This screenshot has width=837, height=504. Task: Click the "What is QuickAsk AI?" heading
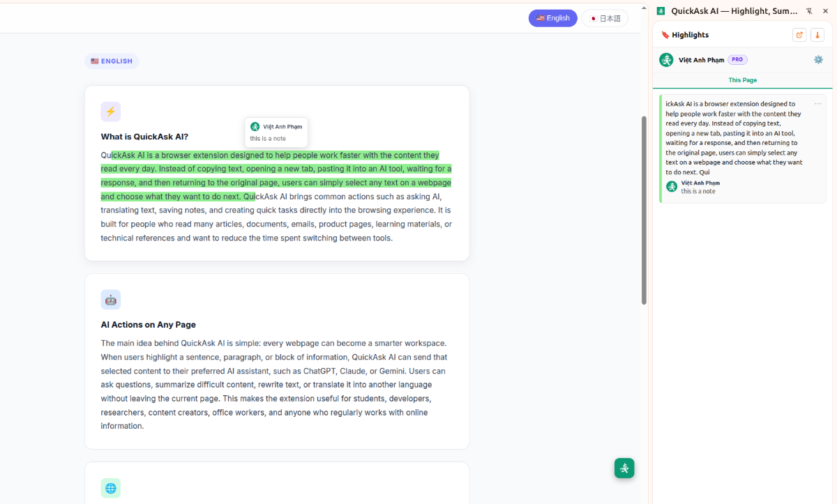tap(144, 137)
